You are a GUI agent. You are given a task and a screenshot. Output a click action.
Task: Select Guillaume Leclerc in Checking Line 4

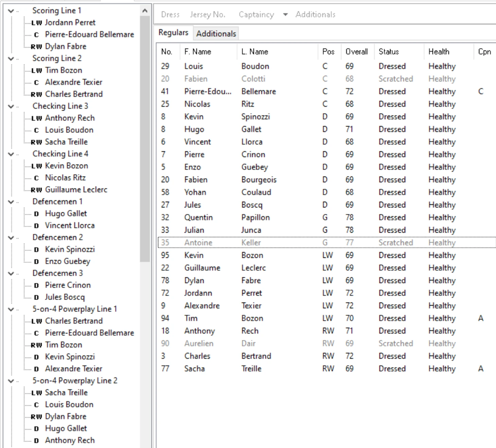(x=76, y=190)
